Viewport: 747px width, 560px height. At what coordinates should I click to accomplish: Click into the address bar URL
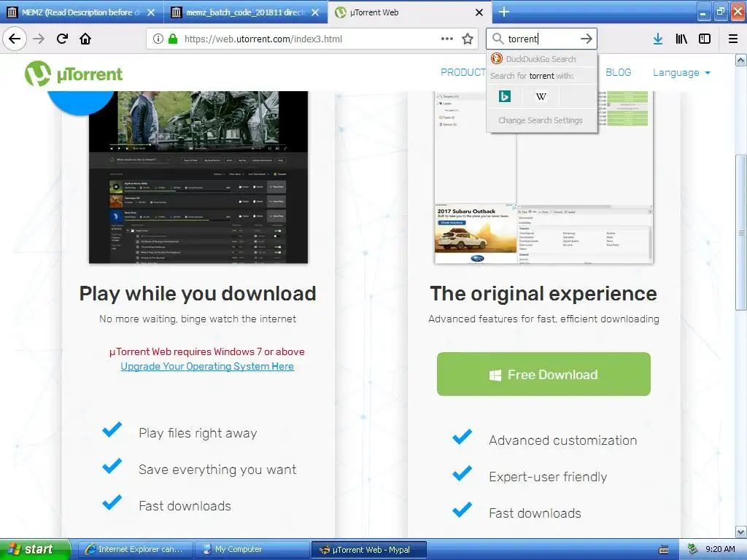[x=263, y=39]
